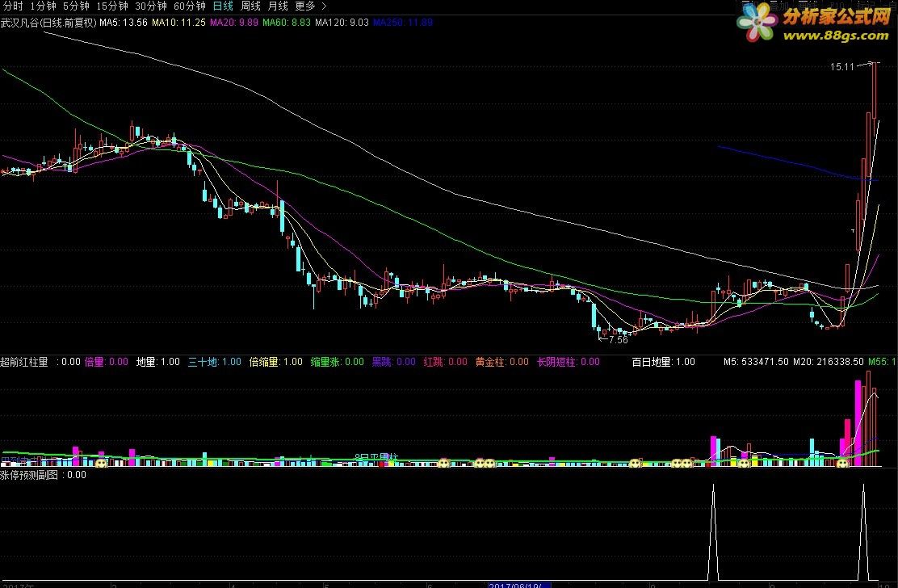Viewport: 898px width, 588px height.
Task: Click the second spike in 涨停预测副图
Action: tap(863, 532)
